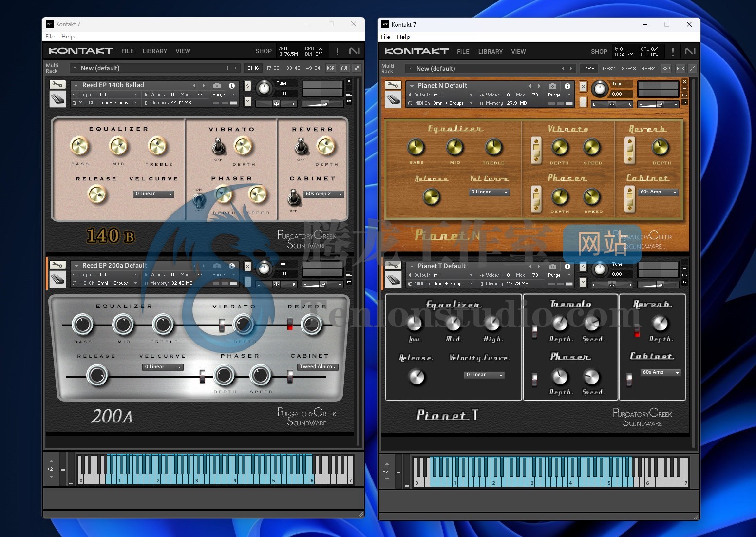Select 33-48 rack page in right window
756x537 pixels.
pos(629,69)
